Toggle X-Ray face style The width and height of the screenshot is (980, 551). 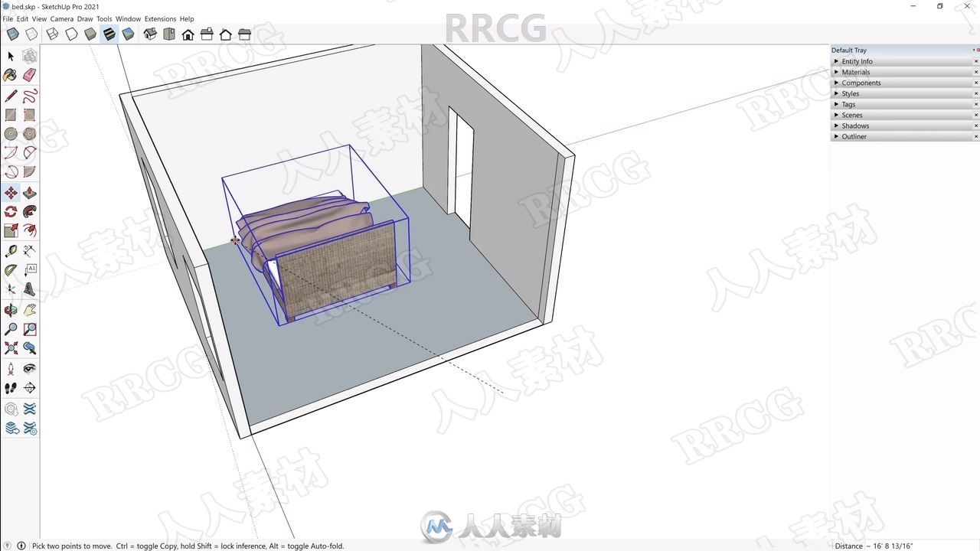click(x=13, y=34)
